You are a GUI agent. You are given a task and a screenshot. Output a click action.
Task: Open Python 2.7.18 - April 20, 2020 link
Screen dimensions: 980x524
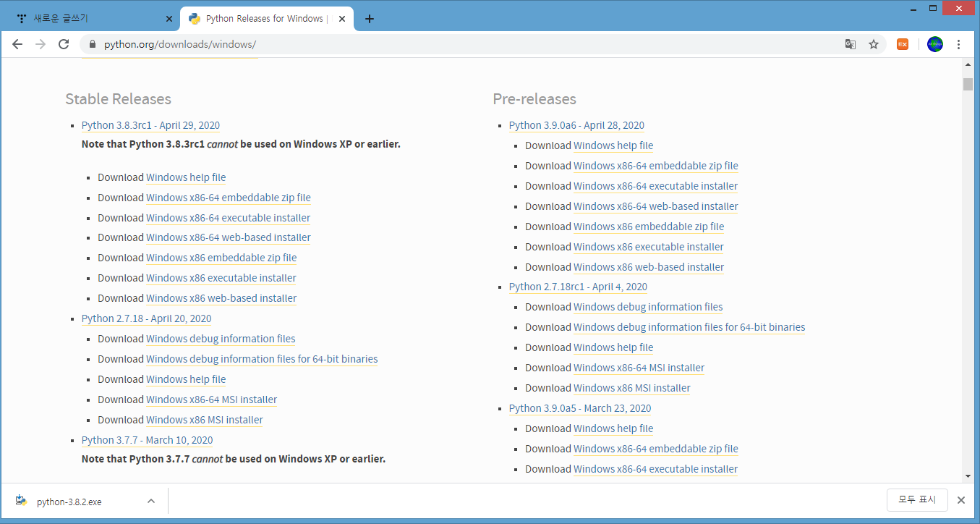pyautogui.click(x=146, y=318)
